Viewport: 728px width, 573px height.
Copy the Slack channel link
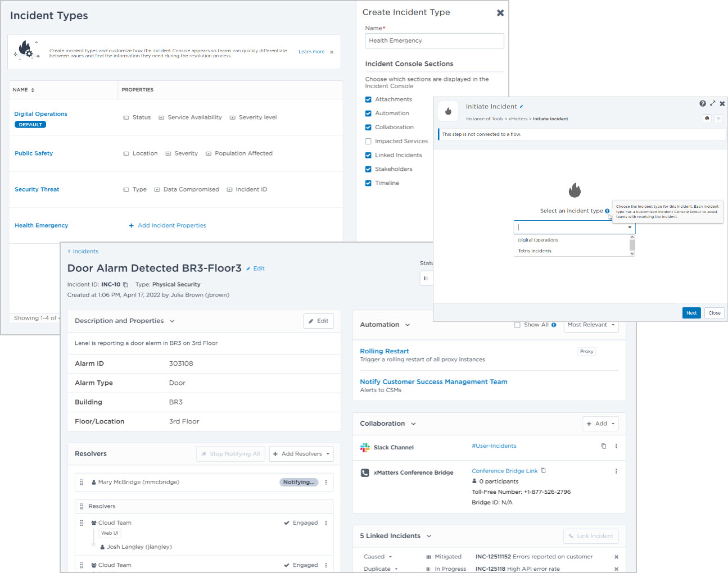click(x=604, y=446)
